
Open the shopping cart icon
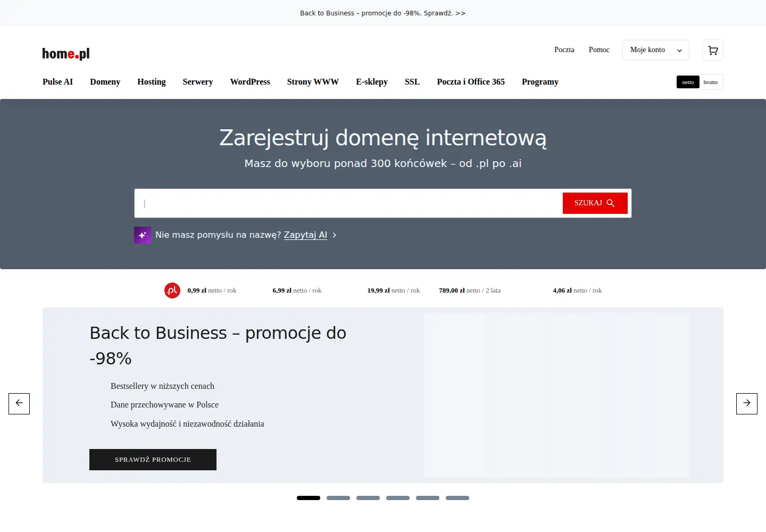713,50
